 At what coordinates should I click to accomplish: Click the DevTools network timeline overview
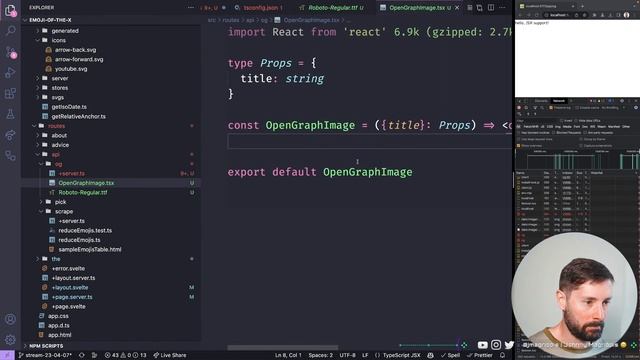[577, 160]
